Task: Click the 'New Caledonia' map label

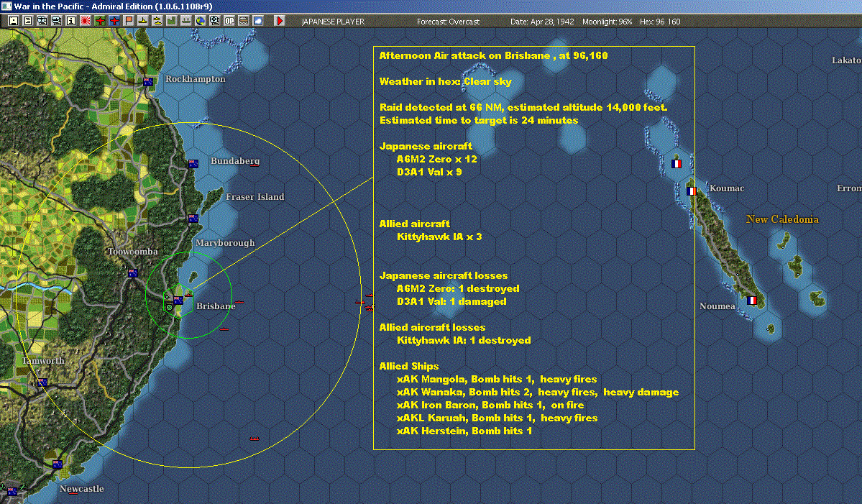Action: pyautogui.click(x=782, y=219)
